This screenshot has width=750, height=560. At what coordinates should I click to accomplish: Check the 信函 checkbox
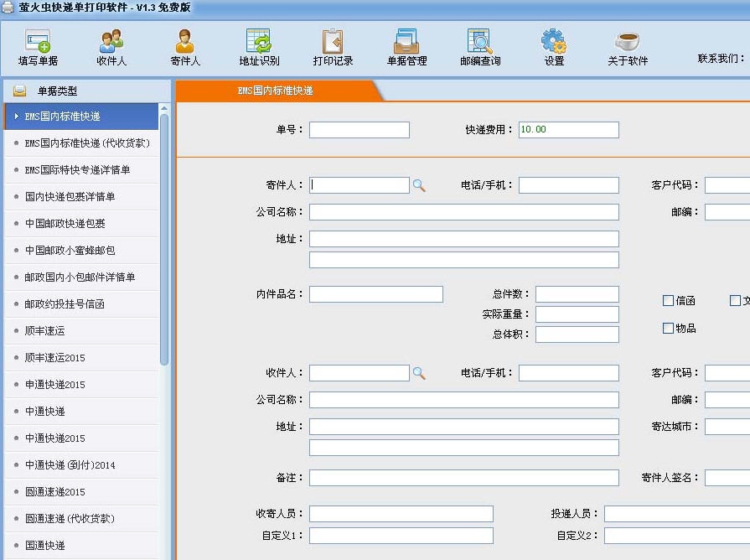pyautogui.click(x=668, y=299)
